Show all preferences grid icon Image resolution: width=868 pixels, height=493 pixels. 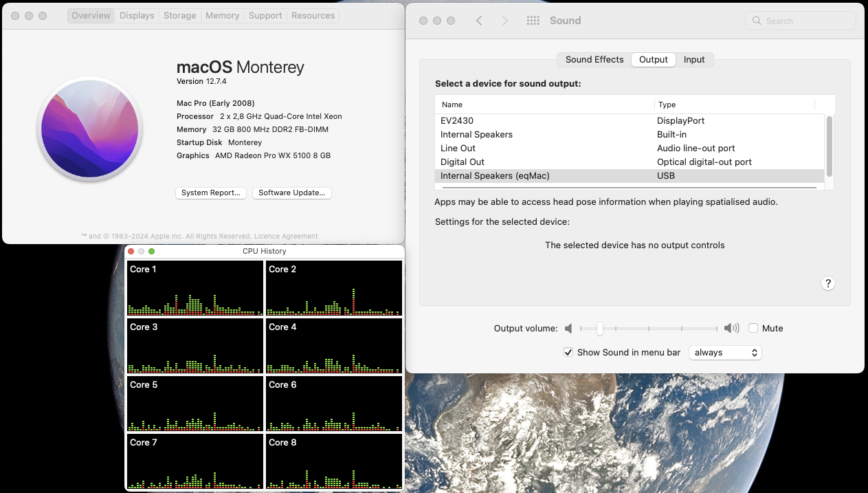[x=533, y=21]
